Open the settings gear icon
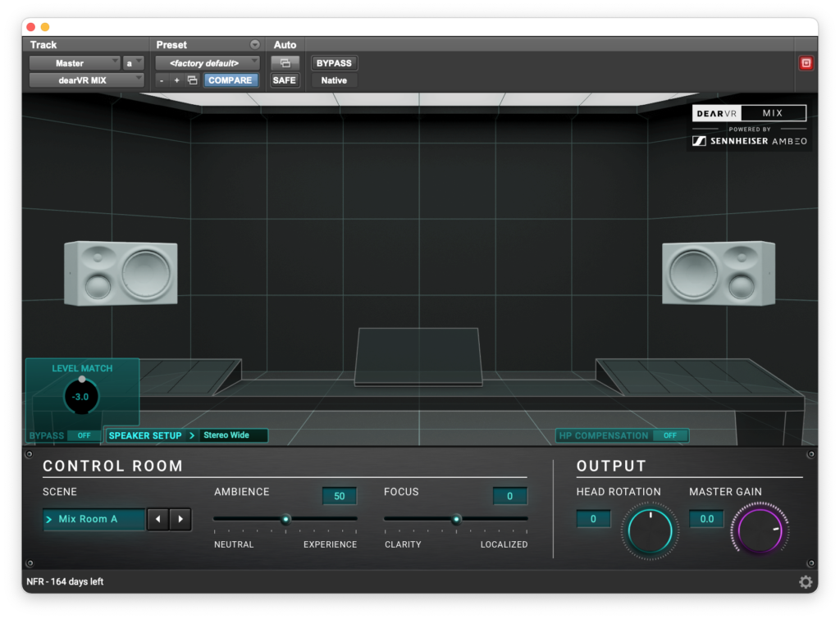The image size is (840, 619). 806,582
